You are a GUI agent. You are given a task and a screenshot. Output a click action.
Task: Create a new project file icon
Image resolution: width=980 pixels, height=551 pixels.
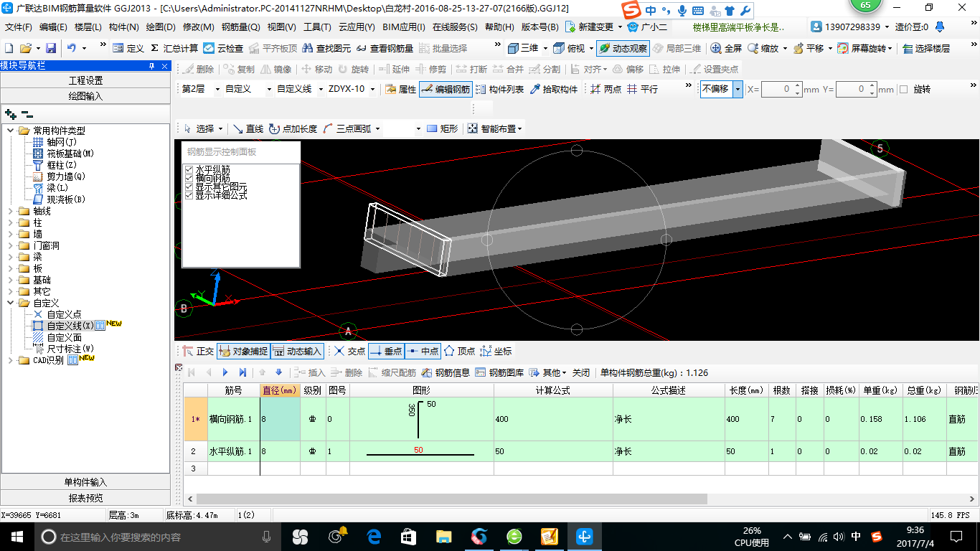(x=9, y=48)
